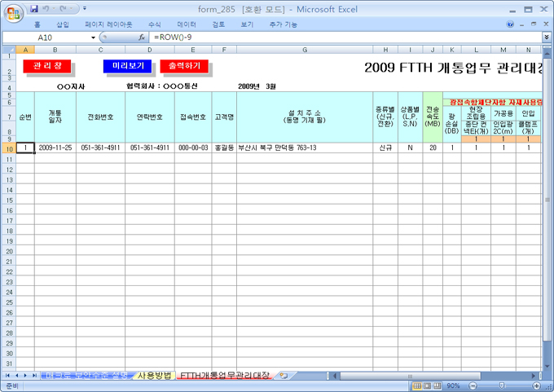Click the Select All corner box

pos(9,50)
